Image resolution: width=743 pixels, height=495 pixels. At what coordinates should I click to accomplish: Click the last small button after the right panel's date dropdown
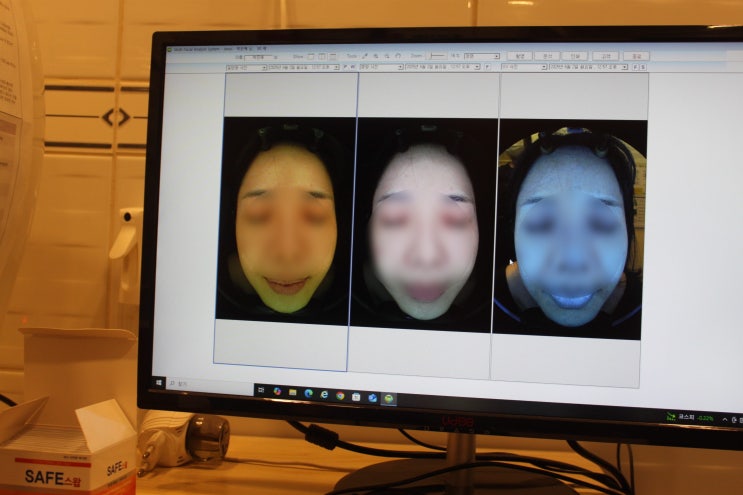coord(643,67)
